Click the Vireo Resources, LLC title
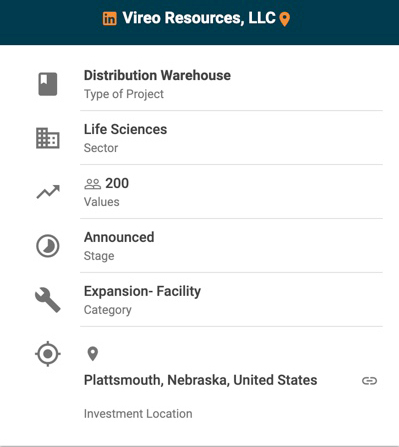This screenshot has width=399, height=447. click(199, 18)
